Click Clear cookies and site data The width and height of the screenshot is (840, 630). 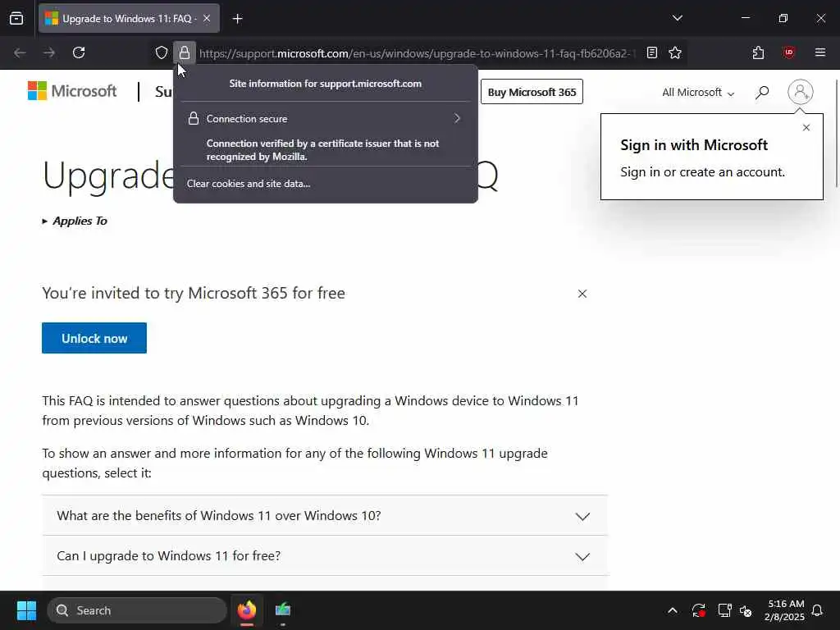tap(249, 184)
